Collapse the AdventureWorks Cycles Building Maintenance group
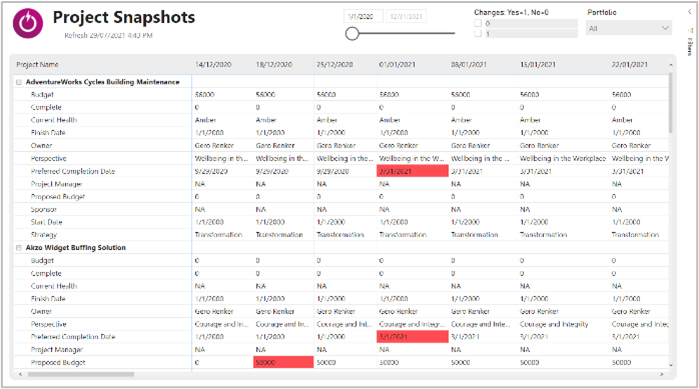 [19, 82]
